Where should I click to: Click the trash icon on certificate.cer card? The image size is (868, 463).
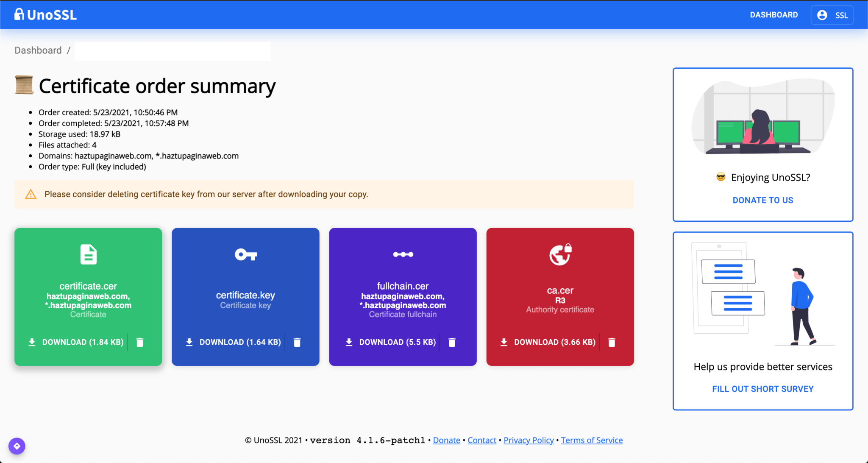click(x=139, y=342)
